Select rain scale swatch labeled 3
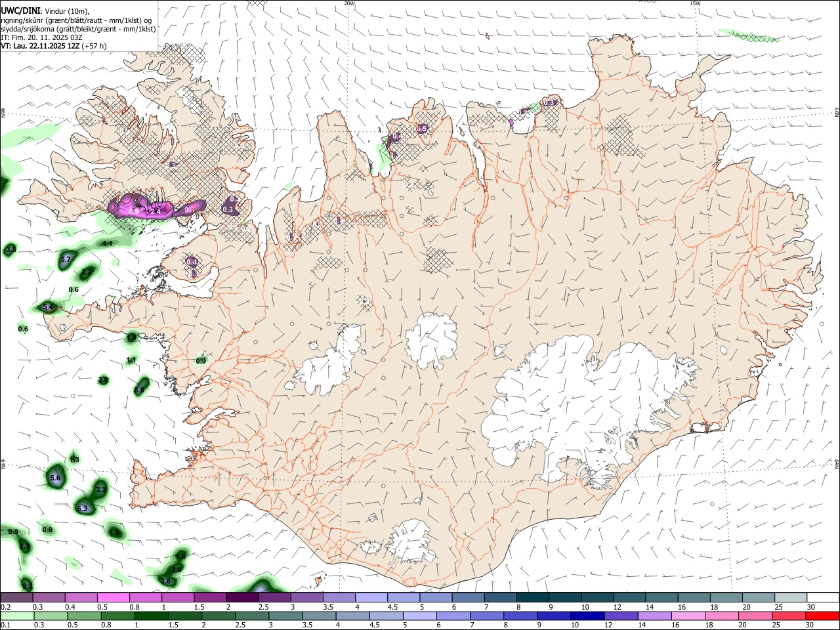Image resolution: width=840 pixels, height=630 pixels. (285, 616)
